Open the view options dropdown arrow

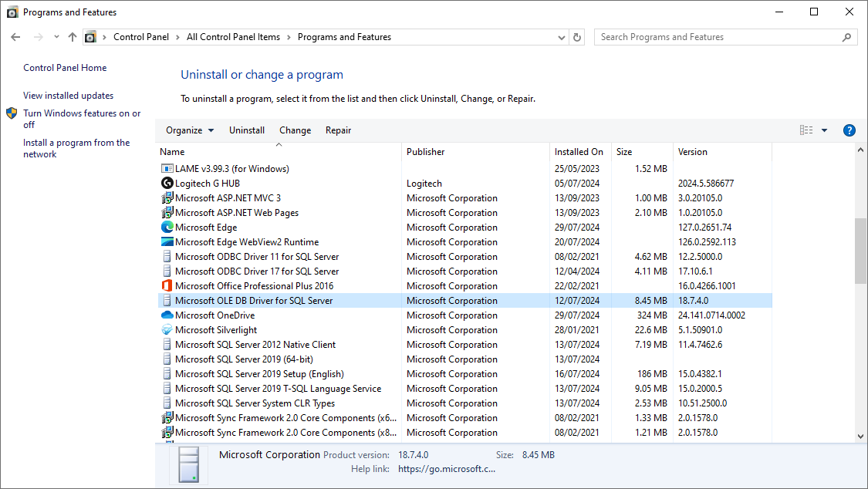click(x=824, y=130)
